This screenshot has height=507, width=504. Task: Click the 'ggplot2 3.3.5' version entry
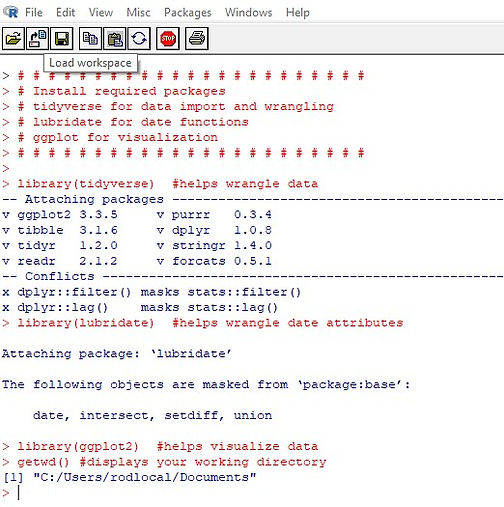[x=67, y=214]
